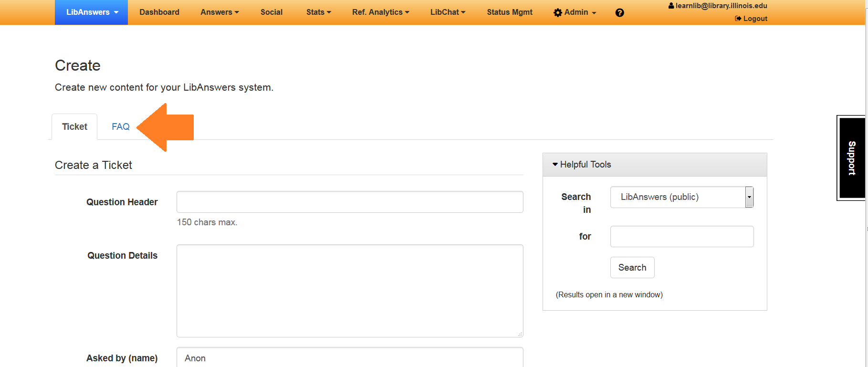This screenshot has width=868, height=367.
Task: Expand the Stats menu
Action: tap(318, 12)
